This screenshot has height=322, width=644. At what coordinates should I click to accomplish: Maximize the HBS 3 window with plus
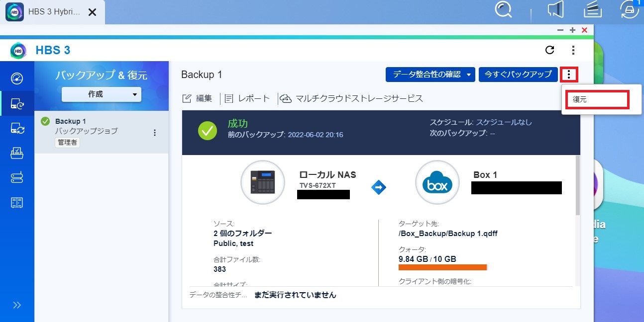click(x=572, y=30)
